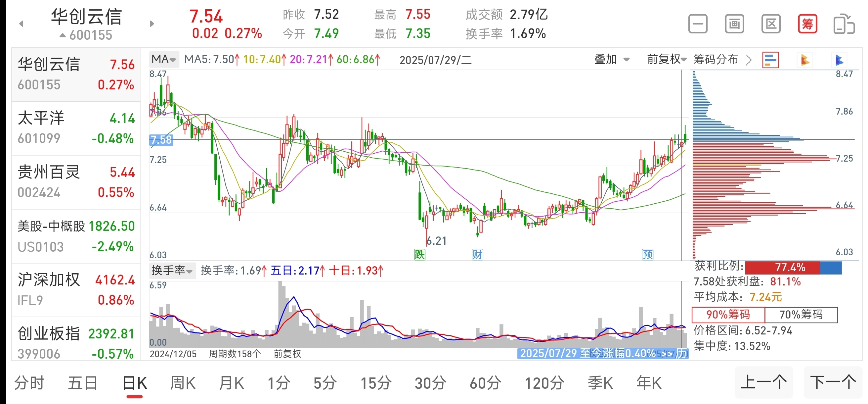Viewport: 868px width, 404px height.
Task: Open the 区 range statistics icon
Action: pos(771,24)
